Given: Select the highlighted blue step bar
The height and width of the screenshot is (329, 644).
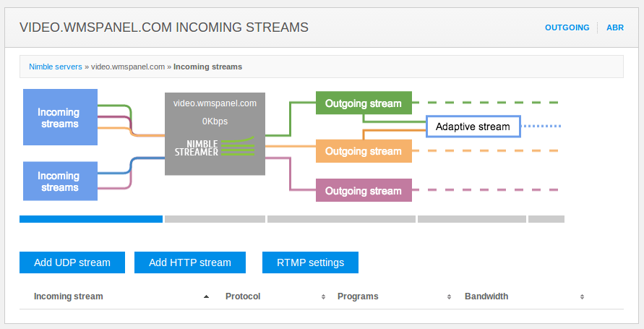Looking at the screenshot, I should tap(91, 219).
